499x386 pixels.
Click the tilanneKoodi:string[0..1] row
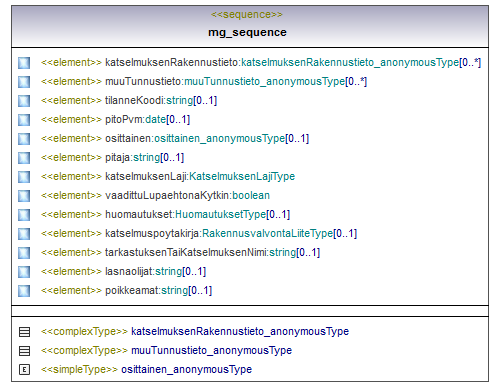click(x=129, y=101)
